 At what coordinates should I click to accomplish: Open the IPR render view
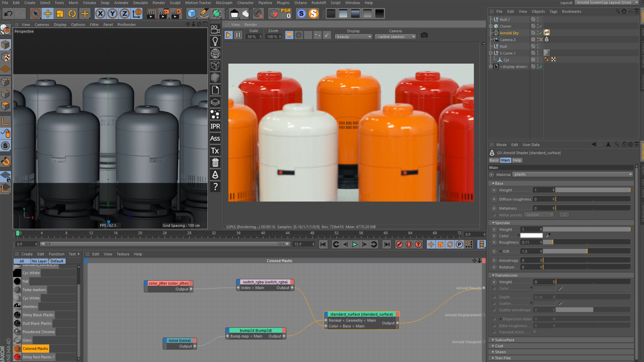tap(215, 126)
